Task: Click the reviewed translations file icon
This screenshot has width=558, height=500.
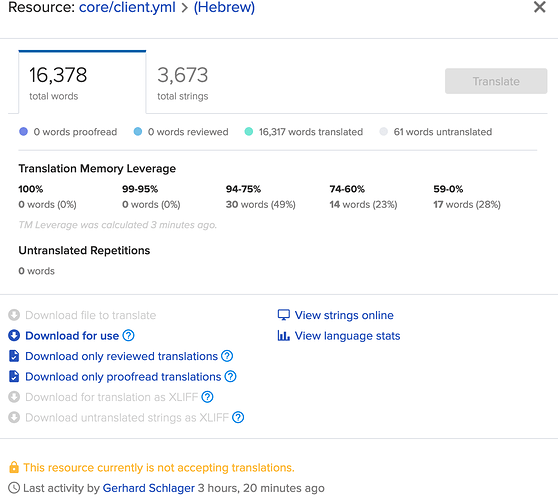Action: pyautogui.click(x=14, y=356)
